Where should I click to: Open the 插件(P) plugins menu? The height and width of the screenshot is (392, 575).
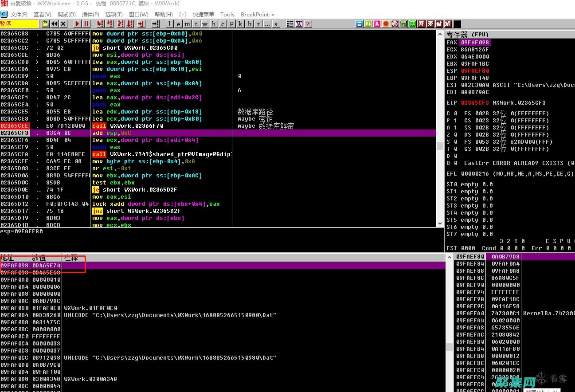click(x=90, y=15)
